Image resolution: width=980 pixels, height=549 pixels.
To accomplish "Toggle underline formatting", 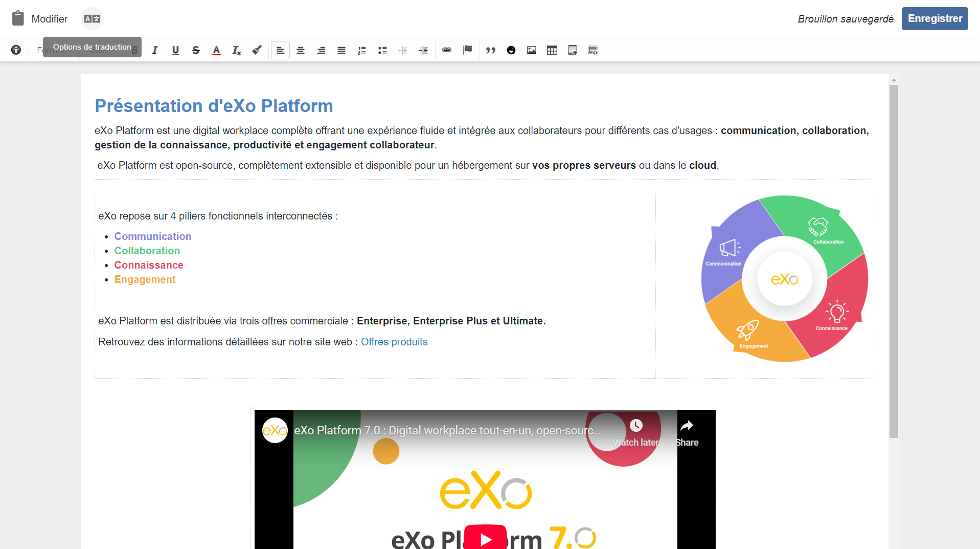I will pos(175,50).
